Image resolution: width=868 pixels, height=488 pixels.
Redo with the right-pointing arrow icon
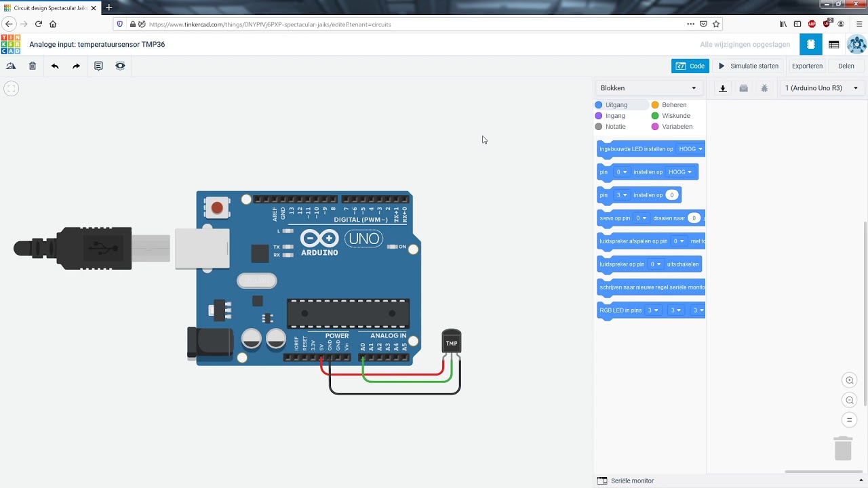click(76, 66)
